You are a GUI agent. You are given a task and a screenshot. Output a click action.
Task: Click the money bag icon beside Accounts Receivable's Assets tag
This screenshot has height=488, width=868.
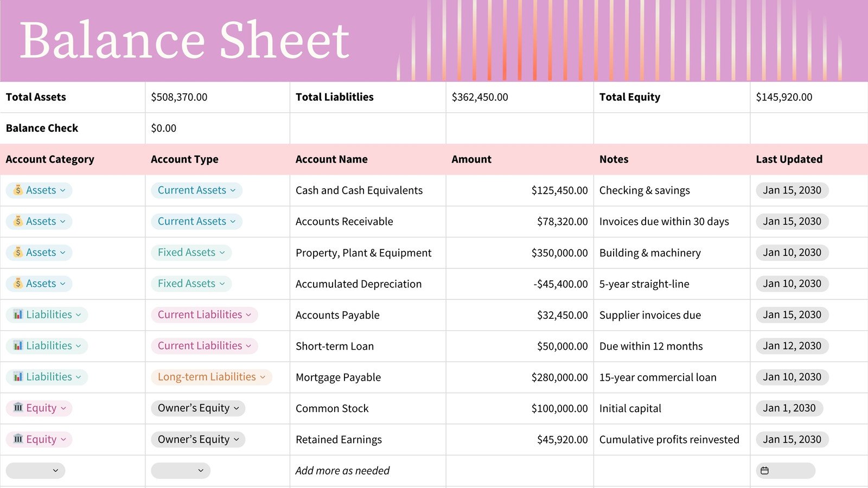pos(18,221)
